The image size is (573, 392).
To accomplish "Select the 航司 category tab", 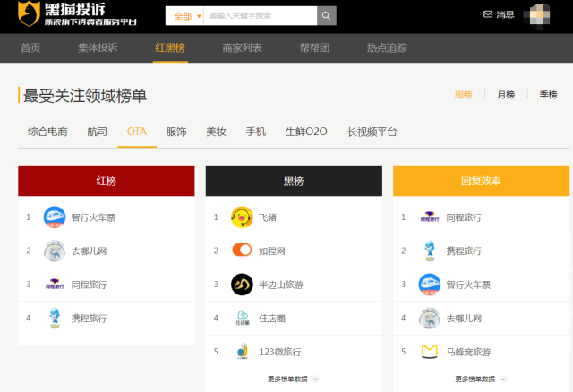I will coord(98,132).
